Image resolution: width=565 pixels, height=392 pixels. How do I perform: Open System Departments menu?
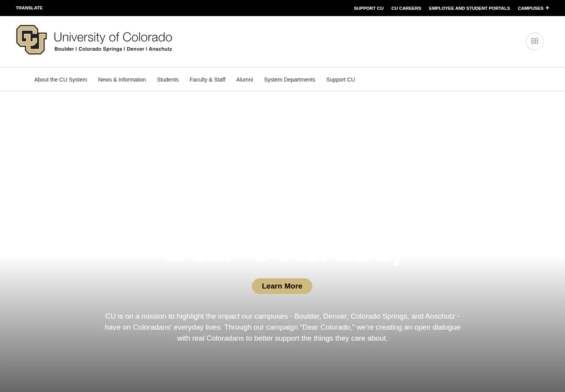click(x=290, y=80)
